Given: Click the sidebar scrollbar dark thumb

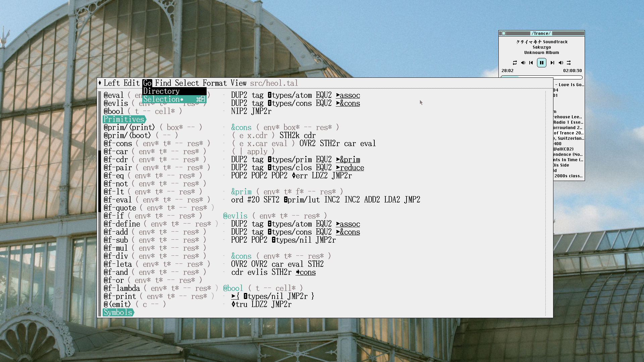Looking at the screenshot, I should [x=100, y=181].
